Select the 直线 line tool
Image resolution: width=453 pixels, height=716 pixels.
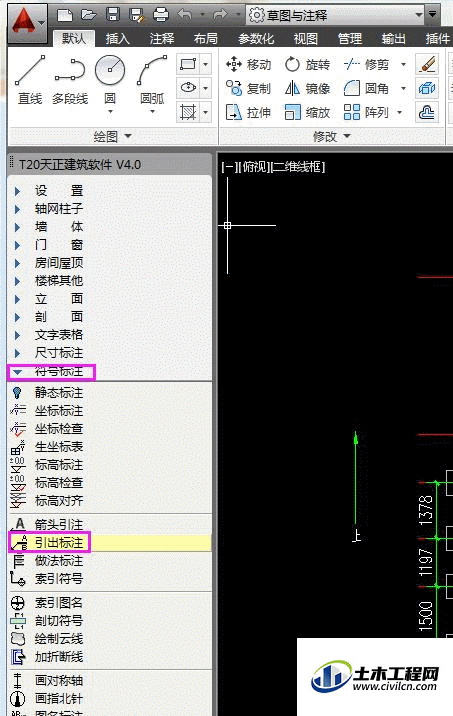coord(30,80)
